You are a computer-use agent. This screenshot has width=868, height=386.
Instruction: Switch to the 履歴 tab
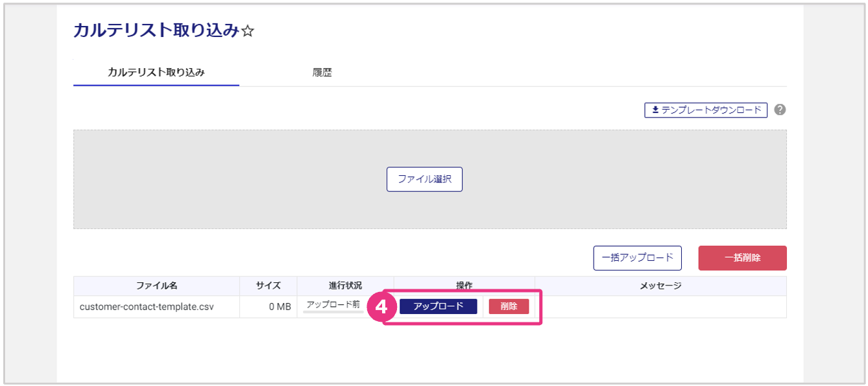point(322,73)
